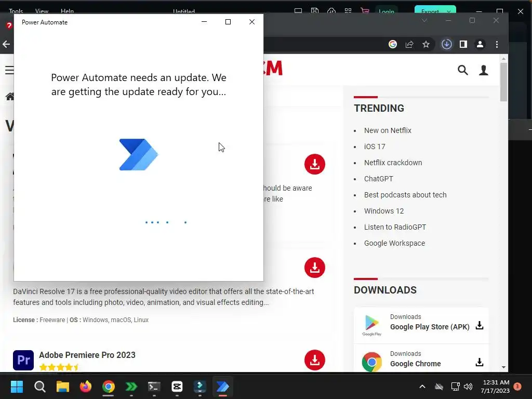Toggle Chrome side panel
The width and height of the screenshot is (532, 399).
pyautogui.click(x=463, y=44)
